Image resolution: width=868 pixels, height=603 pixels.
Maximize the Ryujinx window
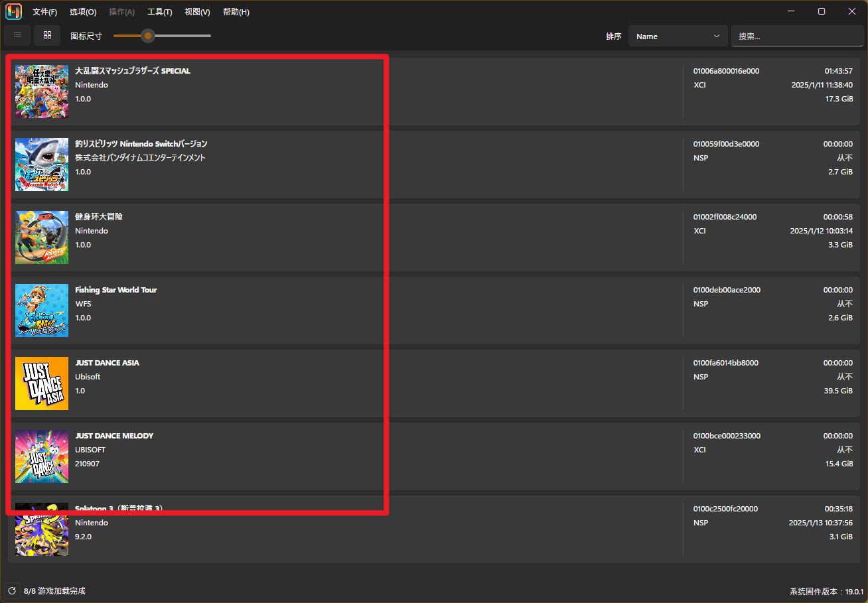coord(822,11)
